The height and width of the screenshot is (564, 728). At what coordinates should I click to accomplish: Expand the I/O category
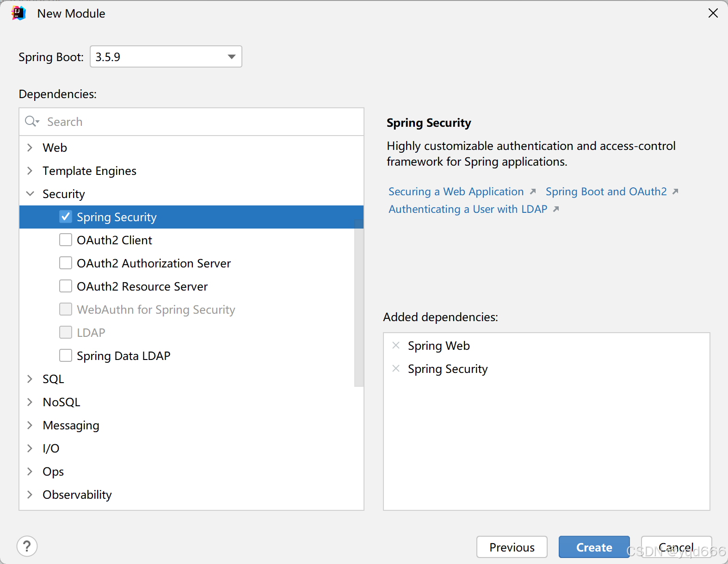coord(30,448)
